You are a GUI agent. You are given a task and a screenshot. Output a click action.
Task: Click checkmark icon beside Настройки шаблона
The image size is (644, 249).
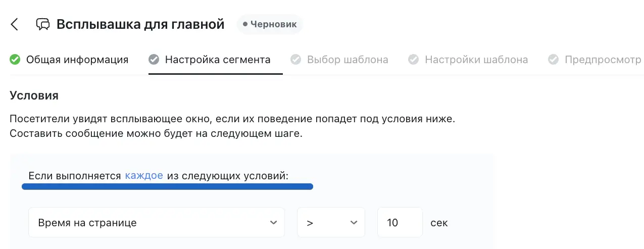414,60
